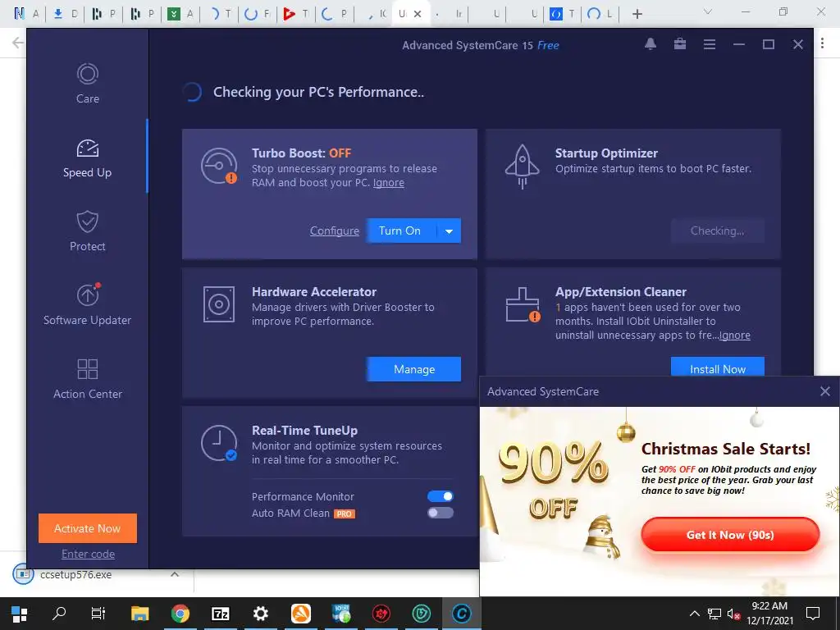Show hidden system tray icons

(694, 614)
